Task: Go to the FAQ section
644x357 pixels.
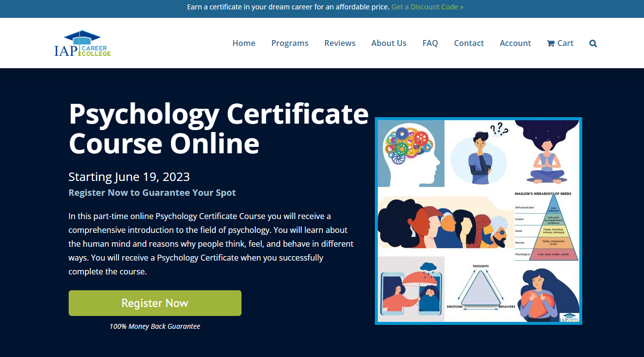Action: (x=430, y=43)
